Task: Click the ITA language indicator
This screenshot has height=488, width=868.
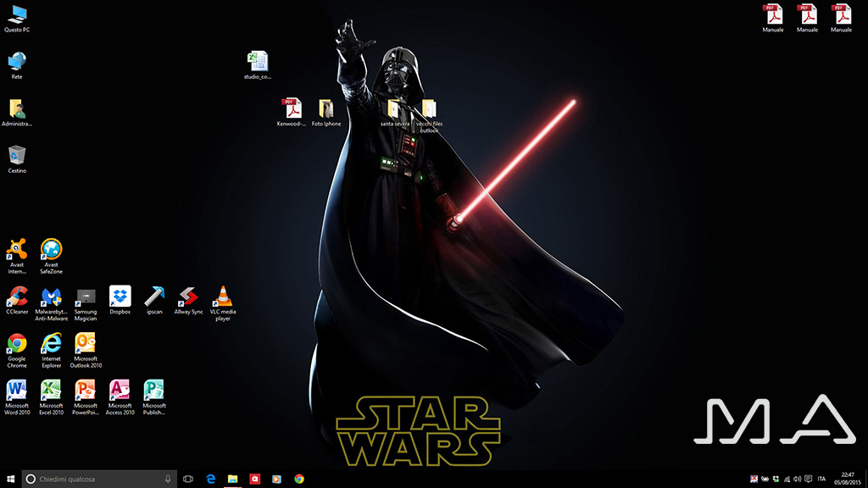Action: (821, 480)
